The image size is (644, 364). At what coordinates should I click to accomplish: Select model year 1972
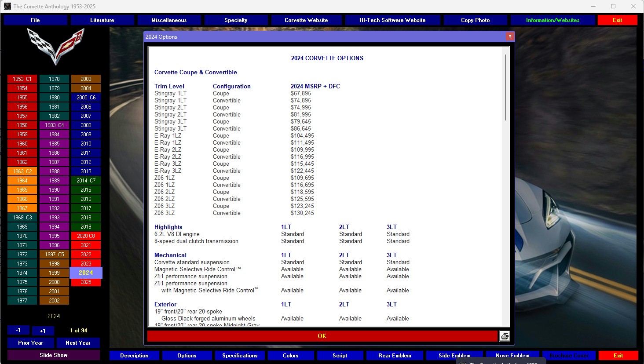point(22,255)
